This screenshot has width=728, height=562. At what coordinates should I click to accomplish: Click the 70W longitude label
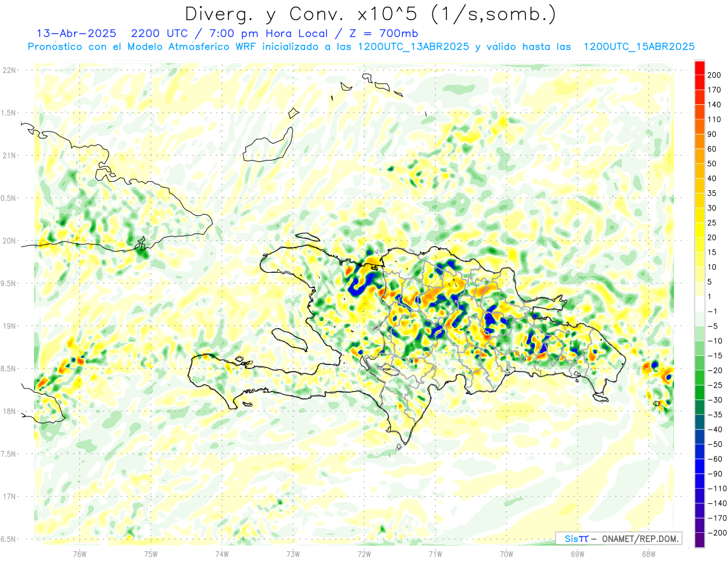pyautogui.click(x=507, y=554)
